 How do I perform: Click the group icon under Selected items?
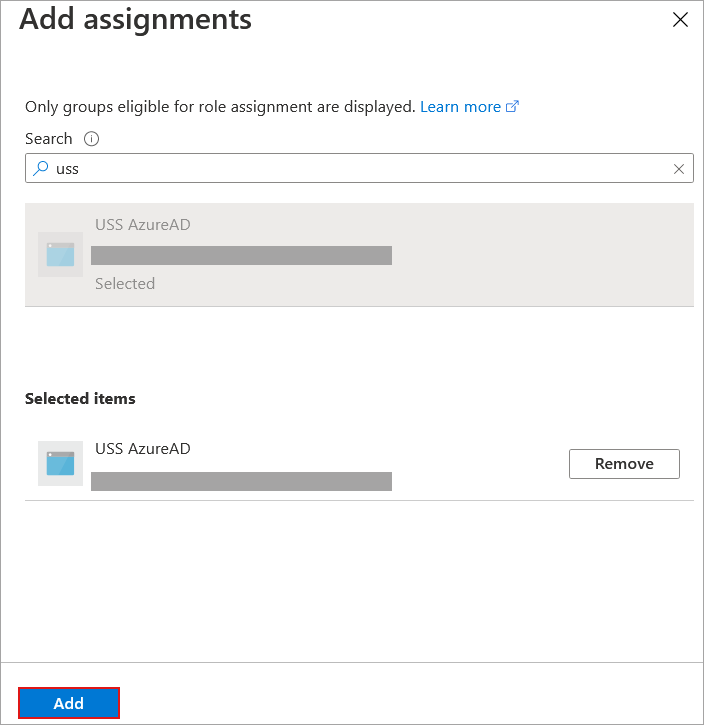[x=60, y=463]
